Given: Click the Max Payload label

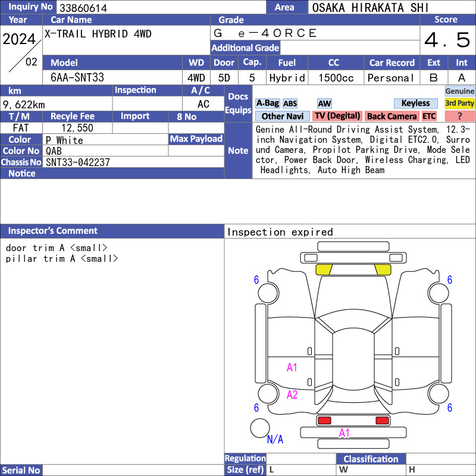Looking at the screenshot, I should 196,139.
